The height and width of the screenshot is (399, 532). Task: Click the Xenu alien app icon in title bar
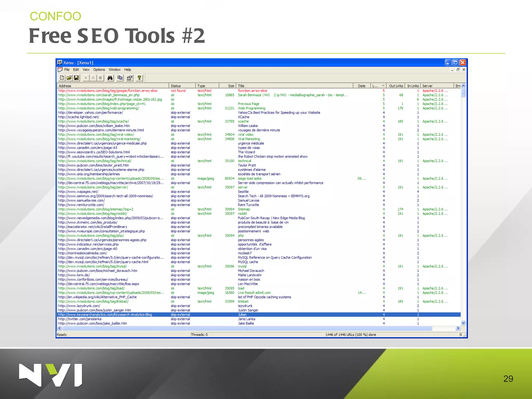[x=60, y=62]
